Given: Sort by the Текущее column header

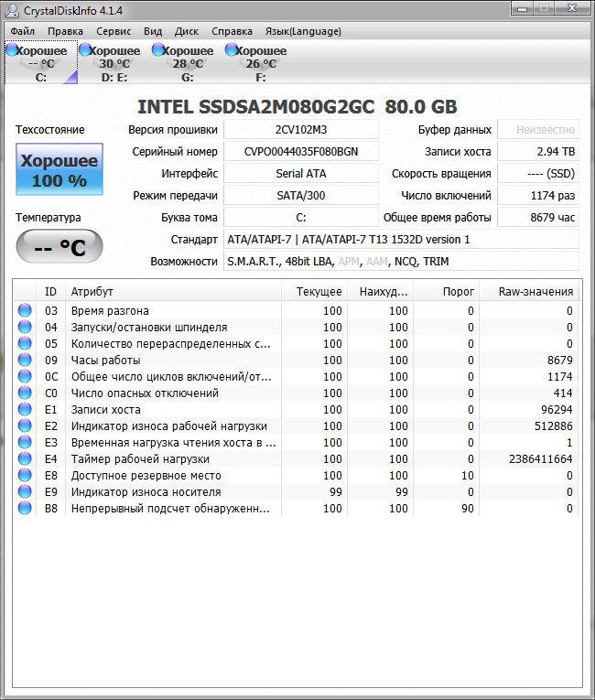Looking at the screenshot, I should (x=315, y=292).
